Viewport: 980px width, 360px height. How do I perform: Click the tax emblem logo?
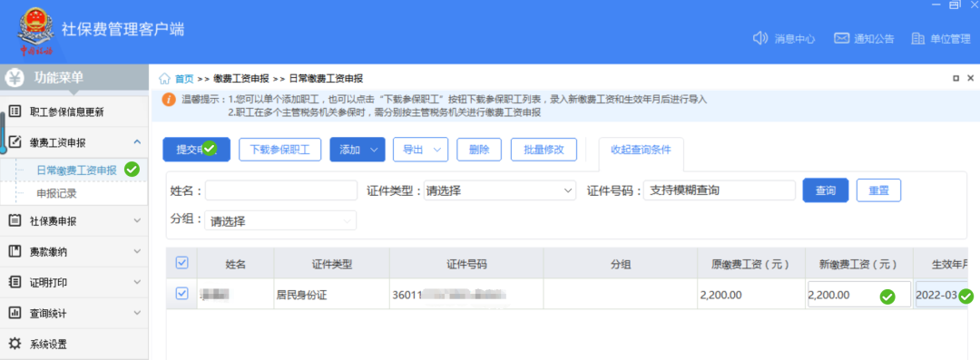click(35, 31)
